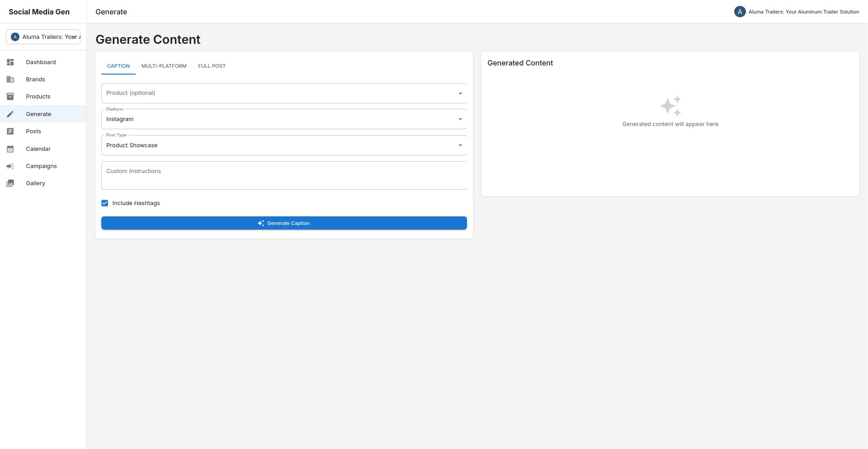Click inside the Custom Instructions field
Image resolution: width=868 pixels, height=449 pixels.
click(x=284, y=175)
